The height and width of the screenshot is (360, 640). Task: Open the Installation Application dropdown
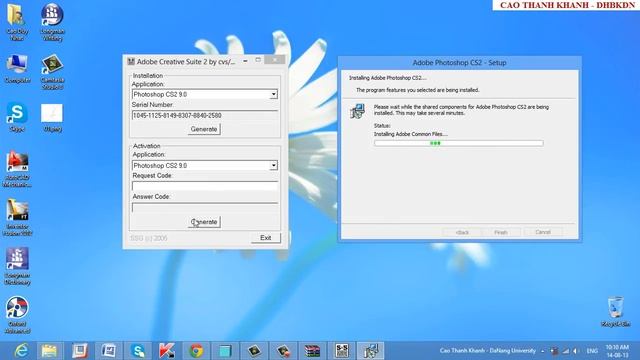[x=273, y=94]
